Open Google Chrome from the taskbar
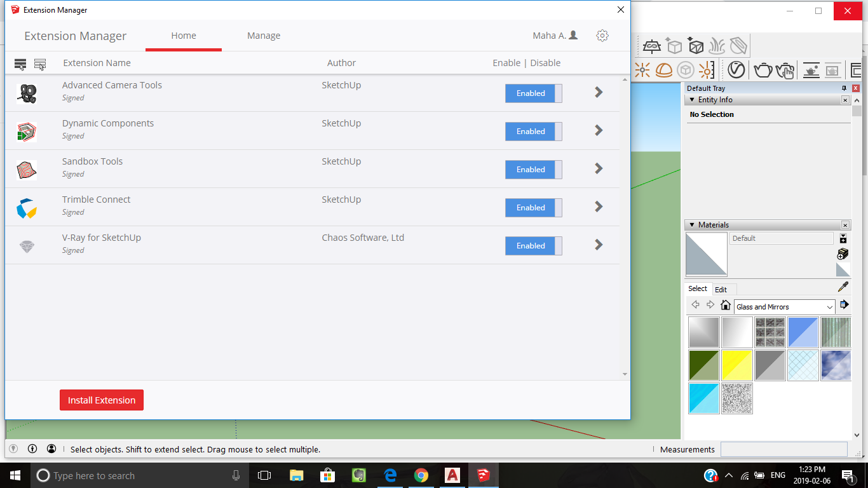 [x=421, y=475]
